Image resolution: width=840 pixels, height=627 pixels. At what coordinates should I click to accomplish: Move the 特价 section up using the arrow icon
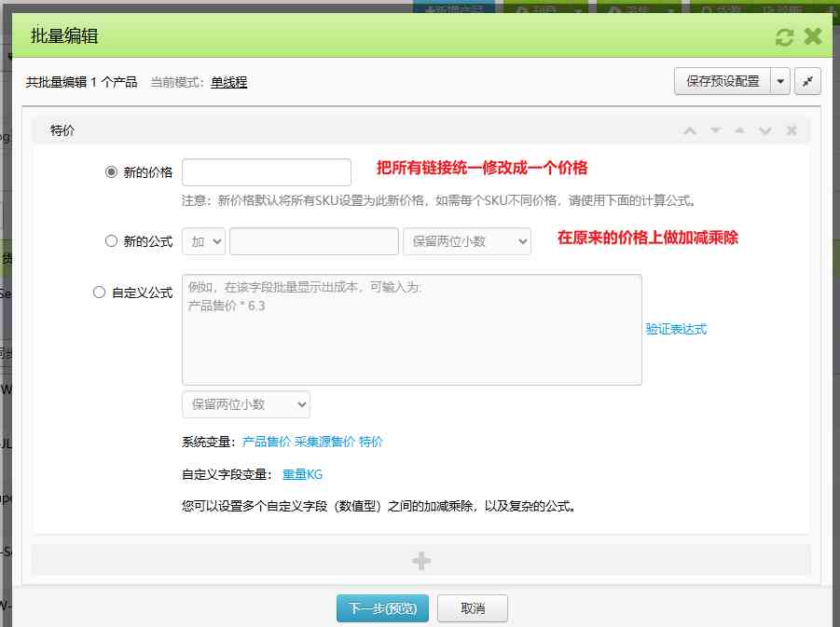click(740, 130)
